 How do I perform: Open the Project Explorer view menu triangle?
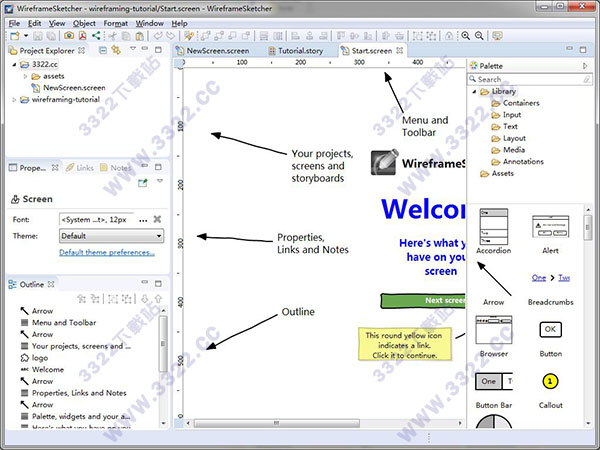click(x=132, y=49)
